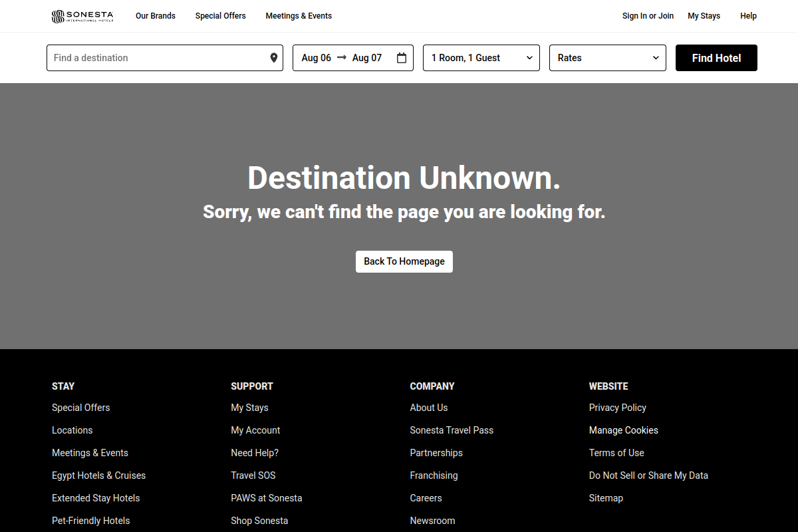The width and height of the screenshot is (798, 532).
Task: Click the Destination Unknown heading
Action: (x=404, y=178)
